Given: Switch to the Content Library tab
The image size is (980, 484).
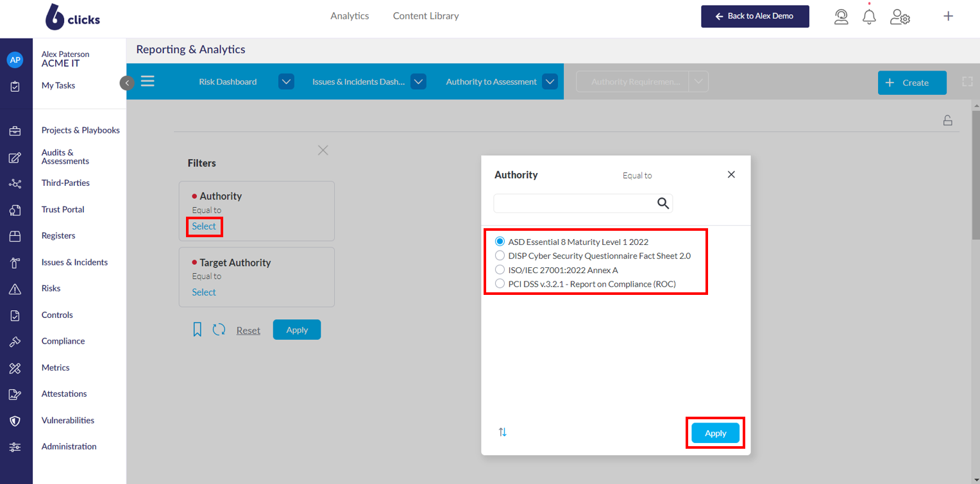Looking at the screenshot, I should coord(425,15).
